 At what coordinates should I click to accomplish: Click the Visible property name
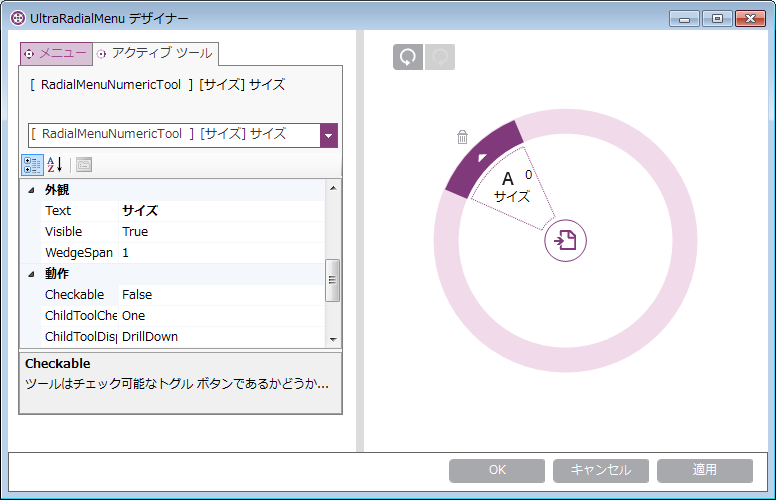(x=63, y=232)
